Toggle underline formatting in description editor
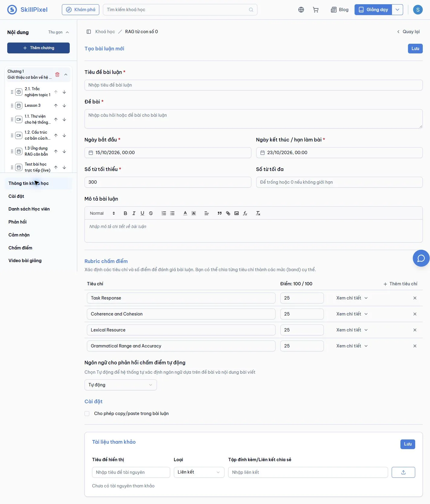The width and height of the screenshot is (430, 504). tap(142, 213)
